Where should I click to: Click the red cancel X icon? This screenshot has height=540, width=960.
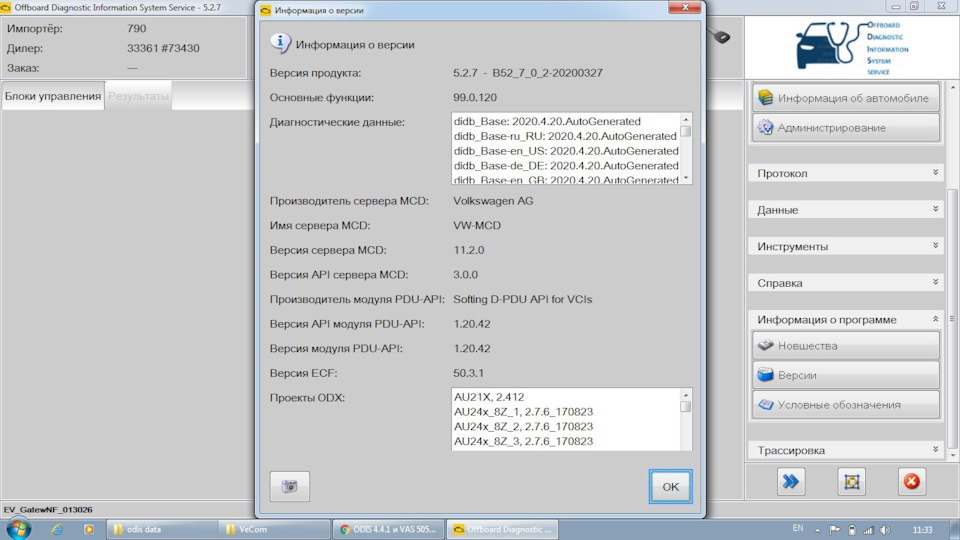point(912,482)
